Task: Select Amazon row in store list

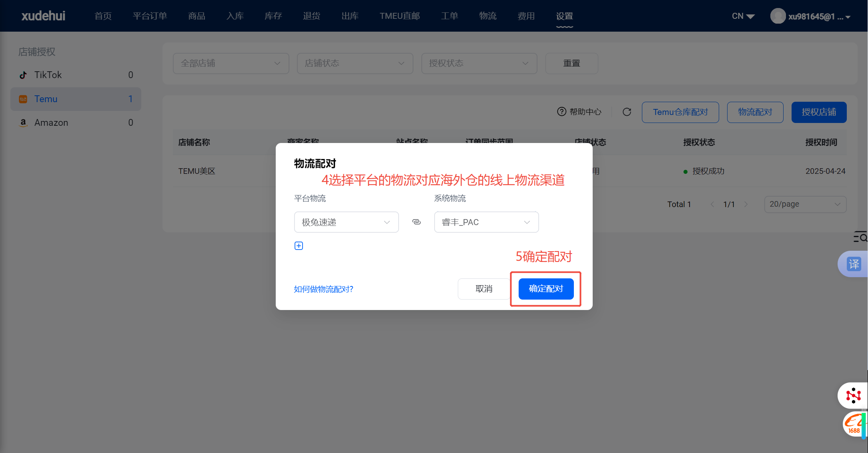Action: (x=76, y=123)
